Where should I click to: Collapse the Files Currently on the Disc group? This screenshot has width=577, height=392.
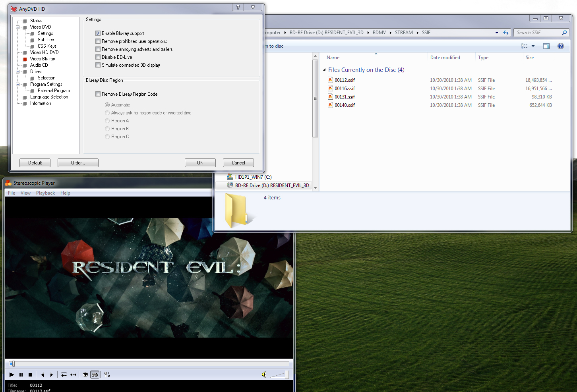pyautogui.click(x=324, y=70)
